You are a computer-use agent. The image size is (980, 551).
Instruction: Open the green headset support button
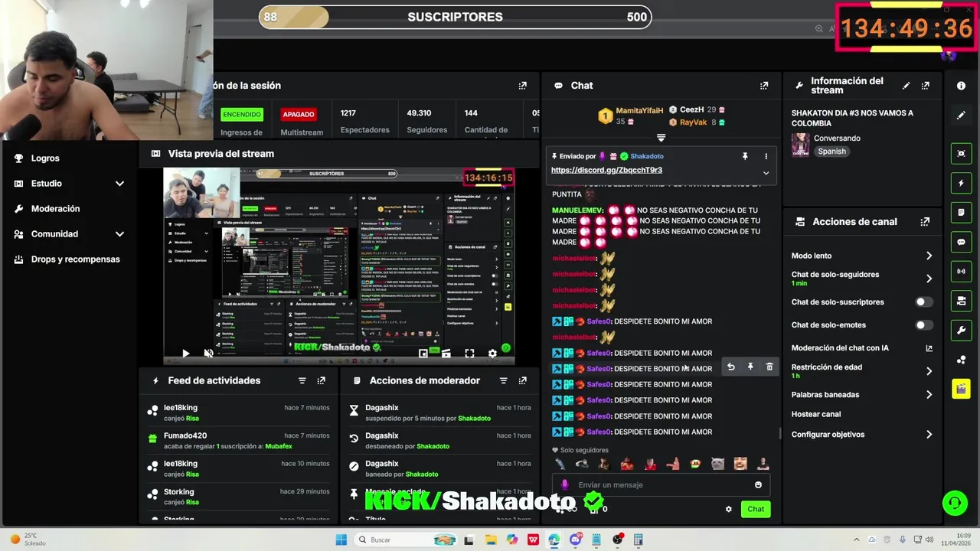click(954, 503)
